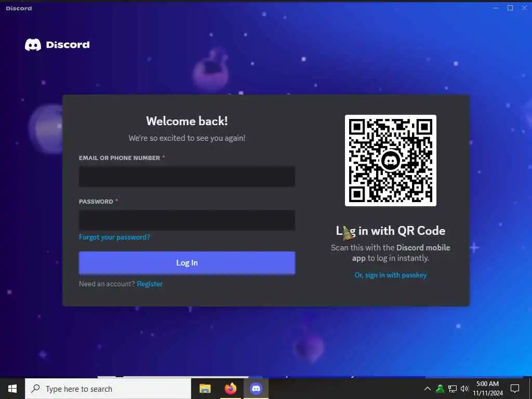532x399 pixels.
Task: Click the Welcome back! heading
Action: pyautogui.click(x=187, y=121)
